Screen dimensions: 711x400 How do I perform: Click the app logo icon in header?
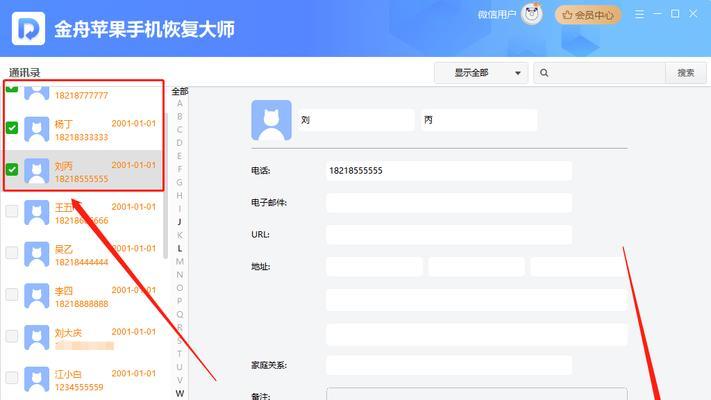(x=28, y=29)
